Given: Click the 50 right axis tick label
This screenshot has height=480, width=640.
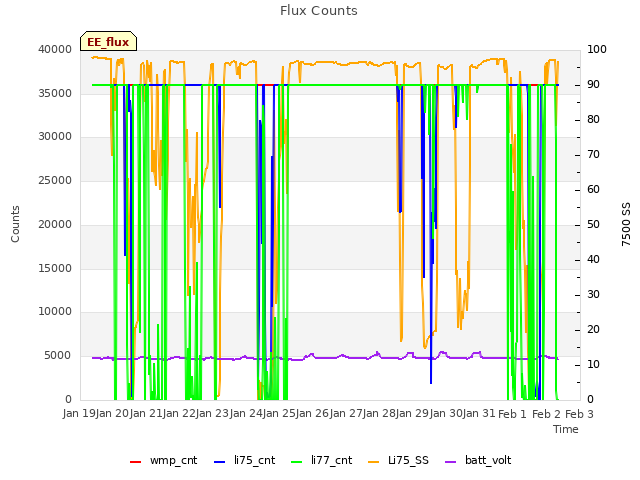Looking at the screenshot, I should 593,224.
